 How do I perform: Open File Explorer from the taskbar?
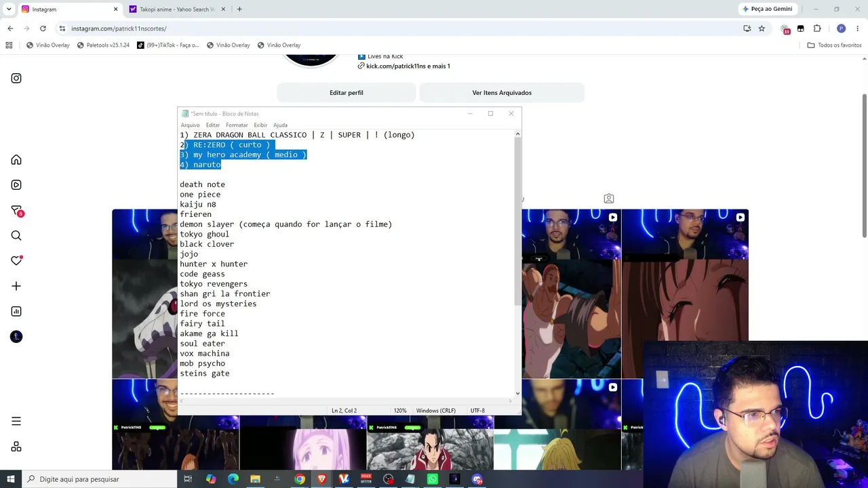tap(255, 479)
